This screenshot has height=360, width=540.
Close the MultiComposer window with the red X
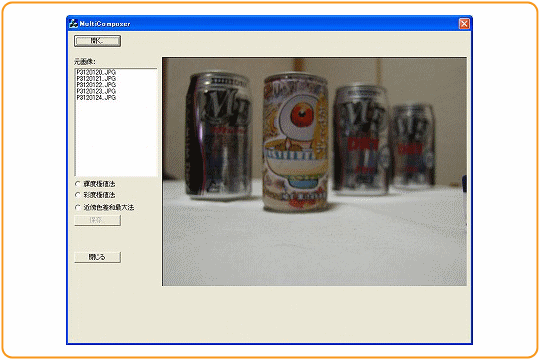pyautogui.click(x=464, y=23)
